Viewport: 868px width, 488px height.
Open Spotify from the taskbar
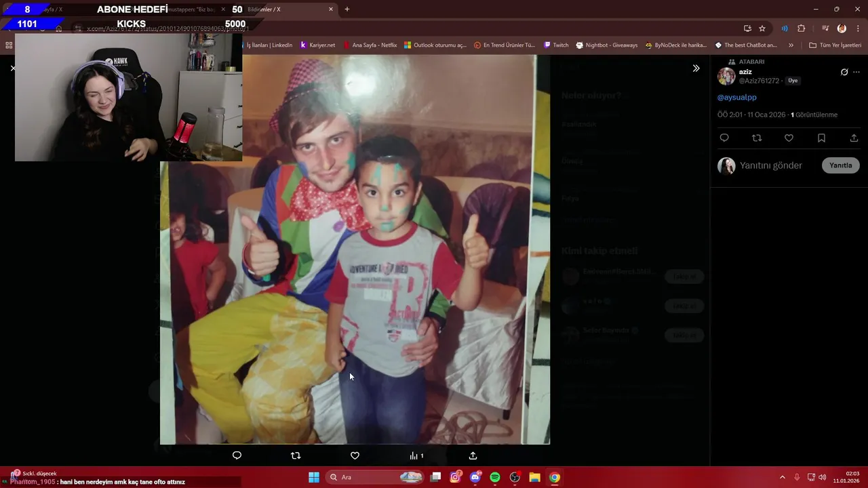(495, 477)
